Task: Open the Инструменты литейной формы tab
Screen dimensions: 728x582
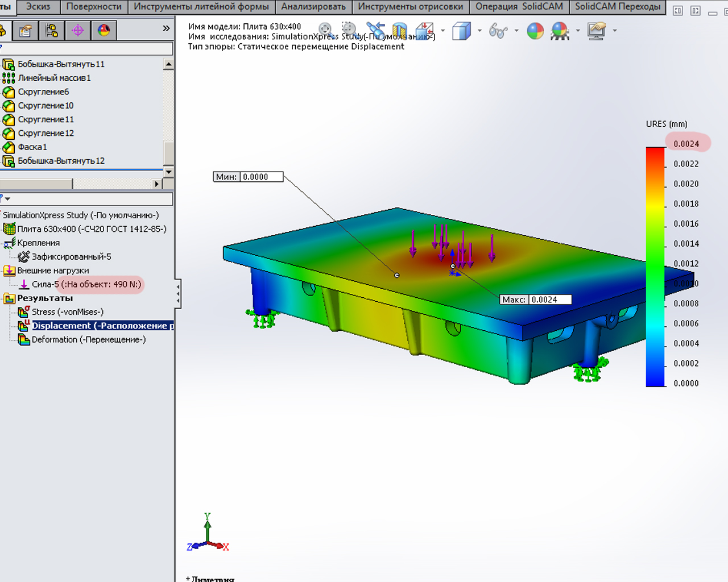Action: (201, 7)
